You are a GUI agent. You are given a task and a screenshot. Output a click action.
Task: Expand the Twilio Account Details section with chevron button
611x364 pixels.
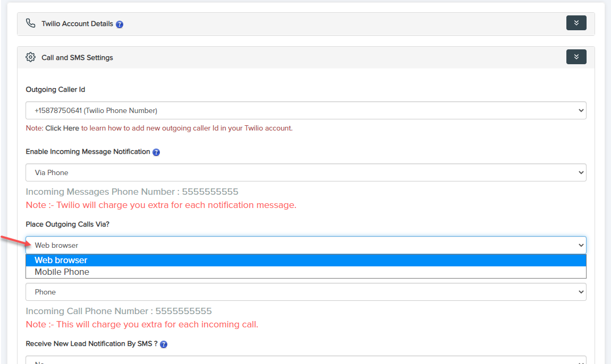tap(576, 23)
